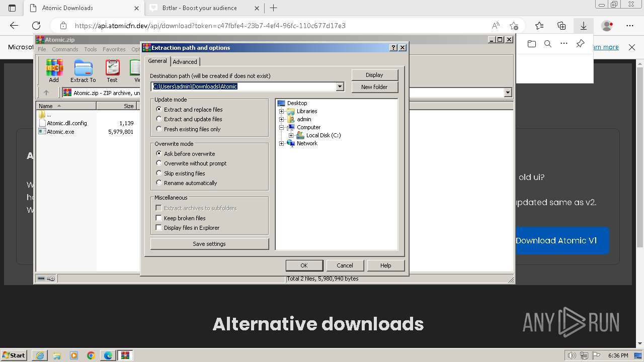Click Cancel in extraction dialog
The height and width of the screenshot is (362, 644).
coord(345,265)
